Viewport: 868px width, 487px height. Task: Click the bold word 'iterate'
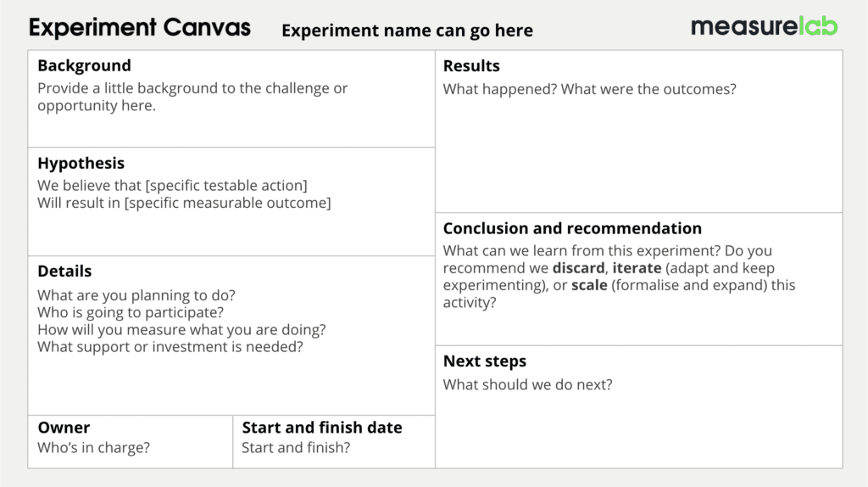point(637,268)
